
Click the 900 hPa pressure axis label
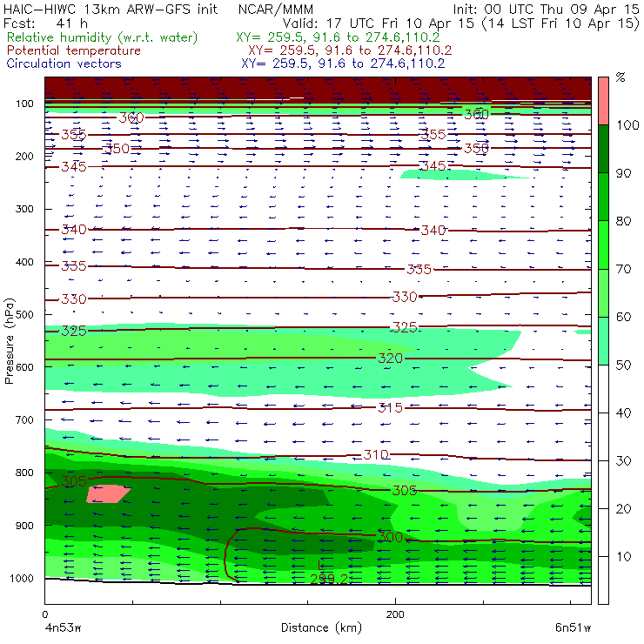point(24,526)
